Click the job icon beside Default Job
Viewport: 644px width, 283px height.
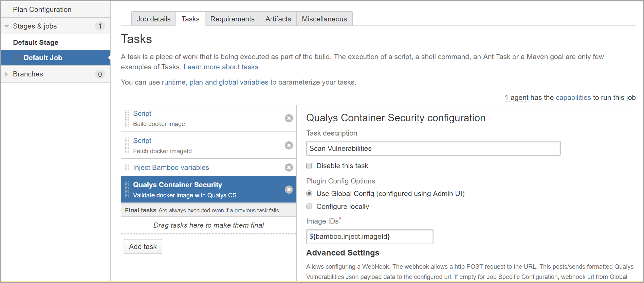pos(16,58)
